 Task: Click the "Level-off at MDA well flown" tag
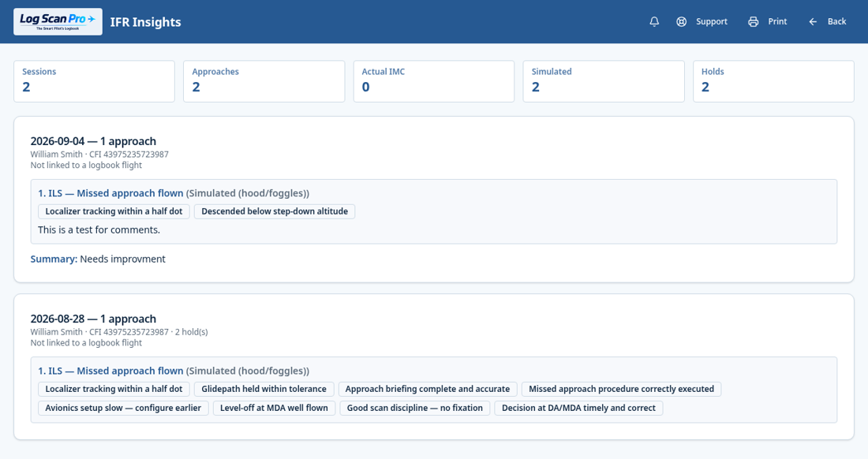click(274, 408)
